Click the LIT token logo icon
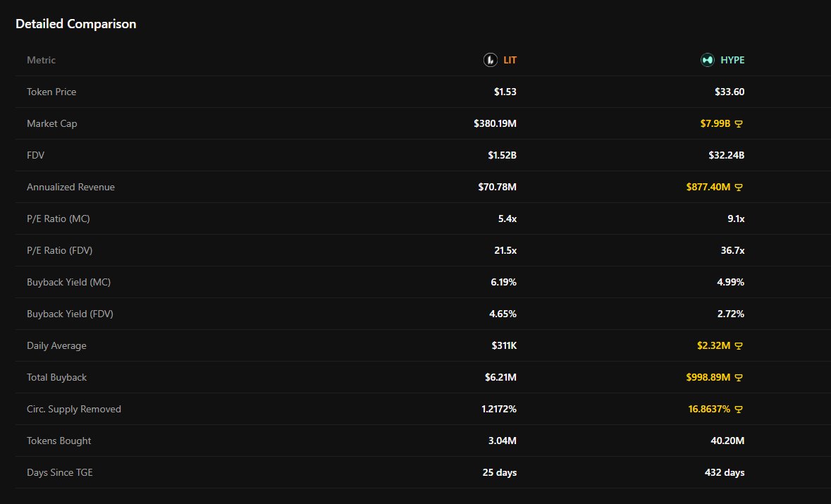831x504 pixels. [490, 60]
